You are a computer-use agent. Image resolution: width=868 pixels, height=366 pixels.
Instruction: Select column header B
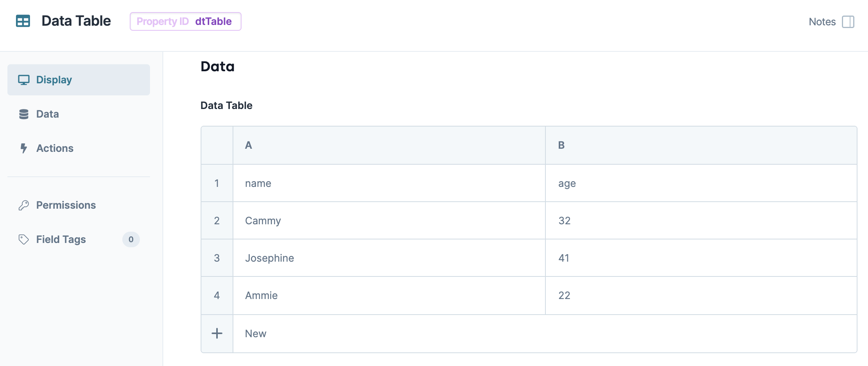tap(701, 145)
